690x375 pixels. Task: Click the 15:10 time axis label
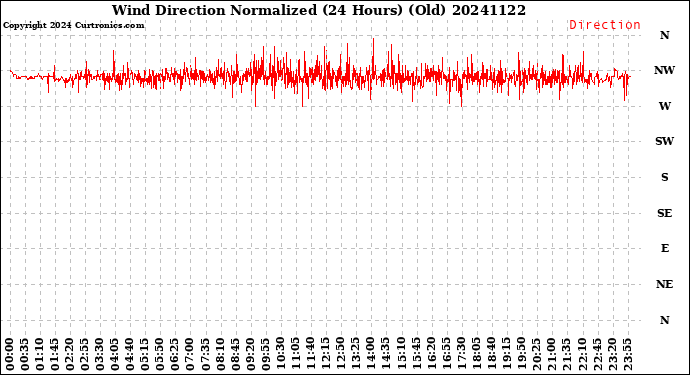point(401,355)
